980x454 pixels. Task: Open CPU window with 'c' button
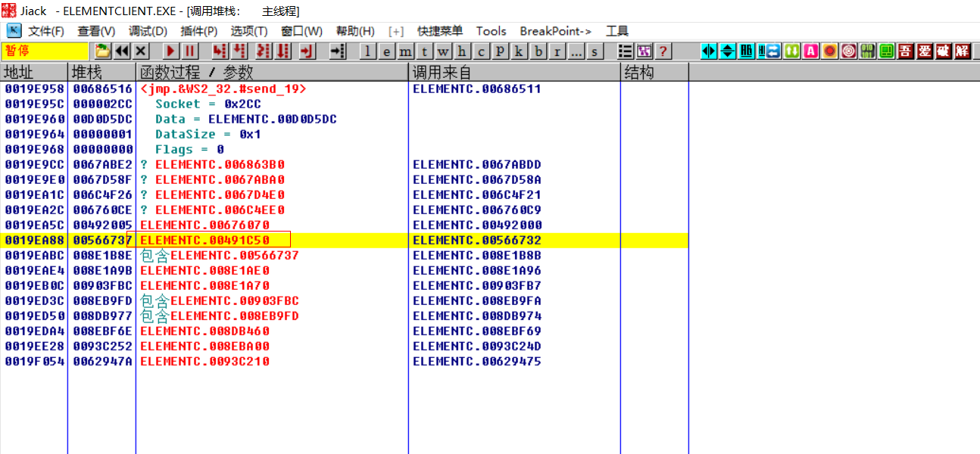[x=482, y=51]
